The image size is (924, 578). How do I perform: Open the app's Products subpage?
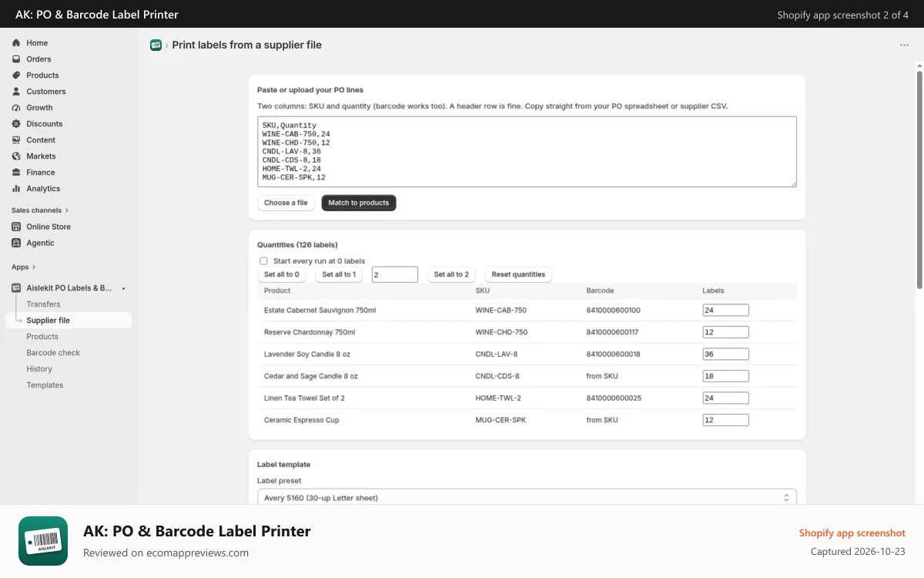(x=42, y=337)
